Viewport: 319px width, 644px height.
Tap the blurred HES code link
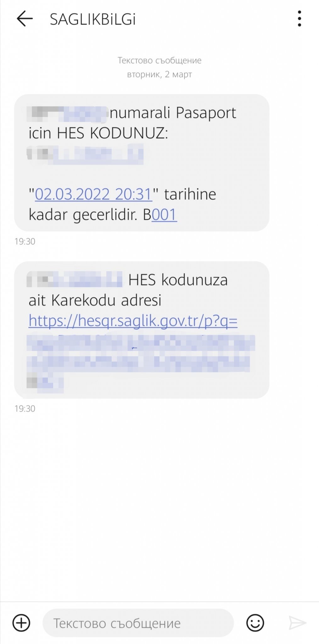click(x=85, y=154)
